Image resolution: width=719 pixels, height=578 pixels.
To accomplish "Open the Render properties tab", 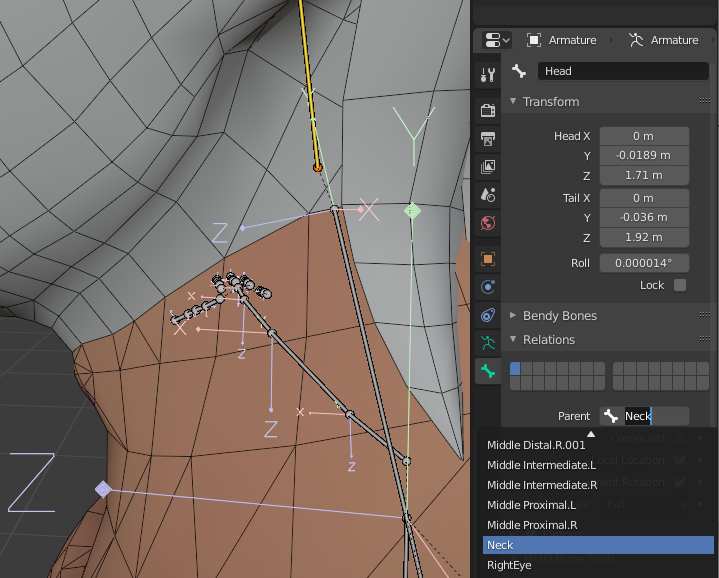I will (488, 110).
